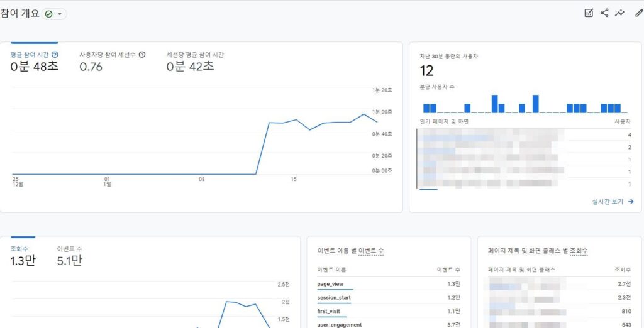Open the page_view event
The image size is (644, 328).
[x=330, y=283]
